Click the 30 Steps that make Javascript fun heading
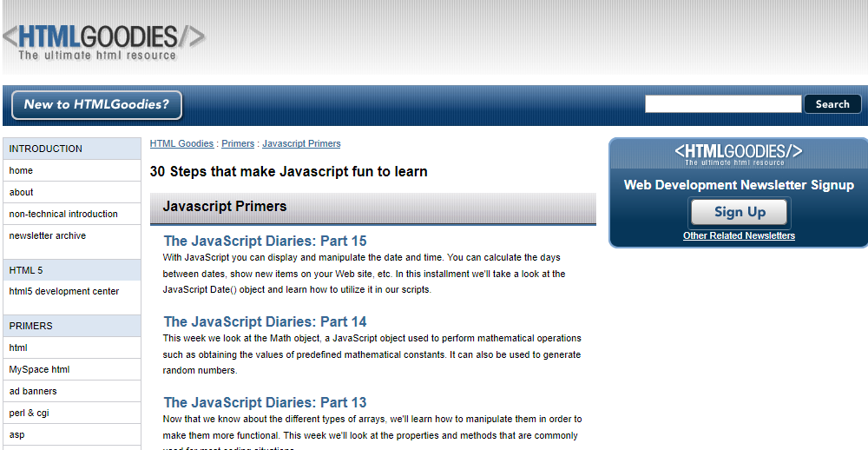868x450 pixels. click(x=288, y=172)
